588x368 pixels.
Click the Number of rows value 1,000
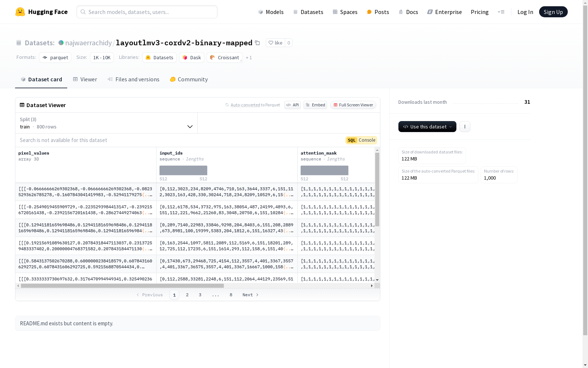490,178
